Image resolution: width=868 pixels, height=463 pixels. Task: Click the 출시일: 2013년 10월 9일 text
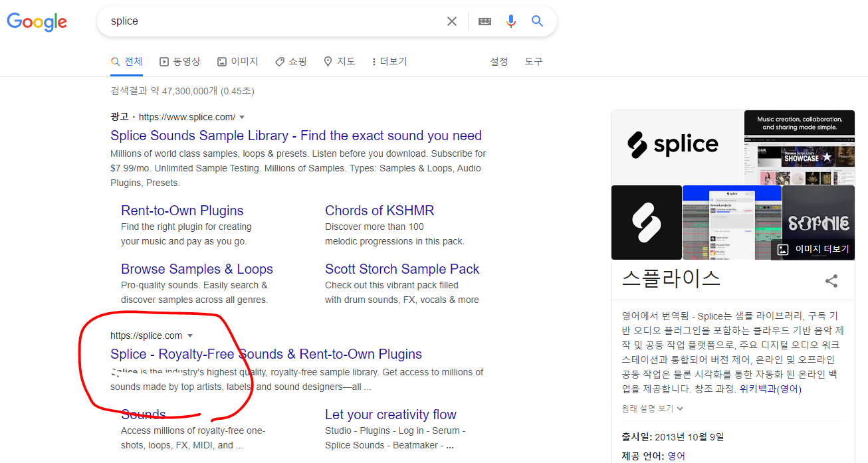(673, 437)
